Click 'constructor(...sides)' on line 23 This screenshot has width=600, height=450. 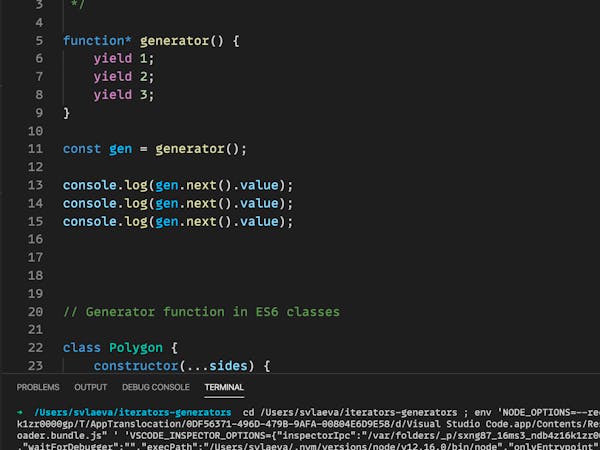coord(174,366)
